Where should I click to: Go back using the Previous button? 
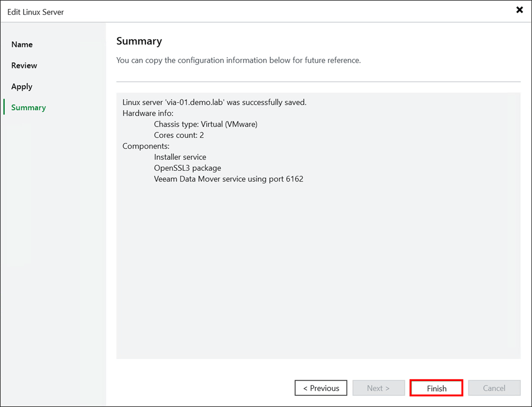pos(321,388)
